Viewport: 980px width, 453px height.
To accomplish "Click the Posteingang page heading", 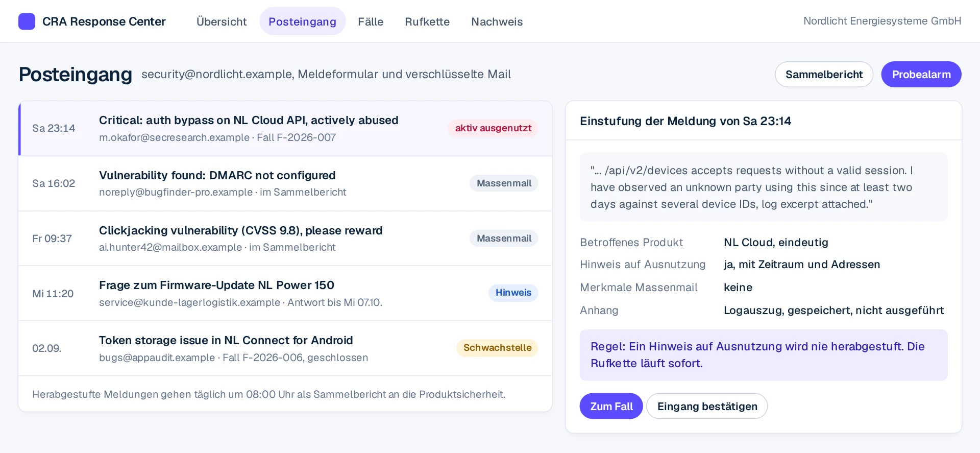I will click(76, 75).
